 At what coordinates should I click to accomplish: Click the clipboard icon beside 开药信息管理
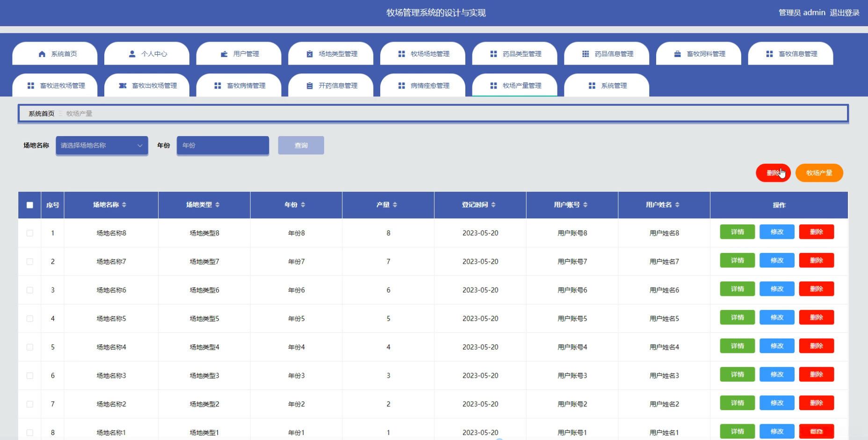click(310, 86)
